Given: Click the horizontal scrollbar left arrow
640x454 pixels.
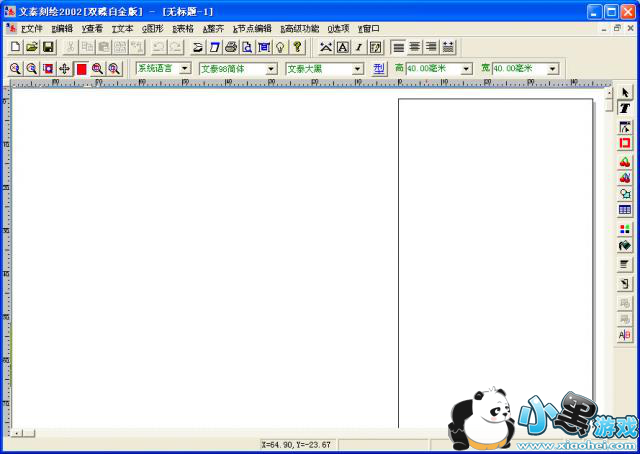Looking at the screenshot, I should 17,433.
